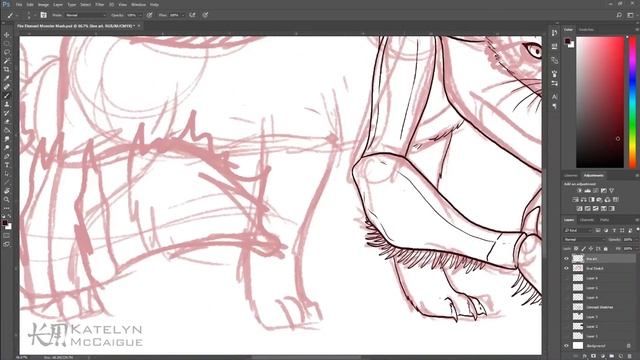Select the Lasso tool

click(x=7, y=52)
